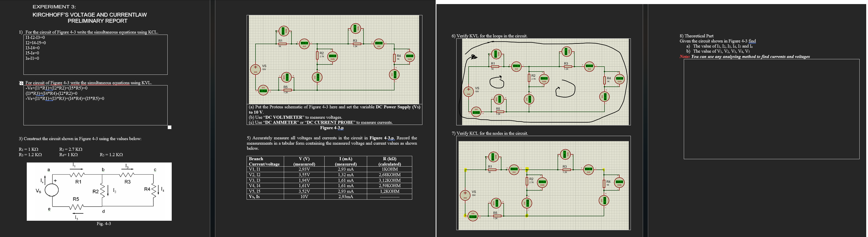The image size is (868, 237).
Task: Click the "2,59KOHM" cell
Action: click(390, 186)
